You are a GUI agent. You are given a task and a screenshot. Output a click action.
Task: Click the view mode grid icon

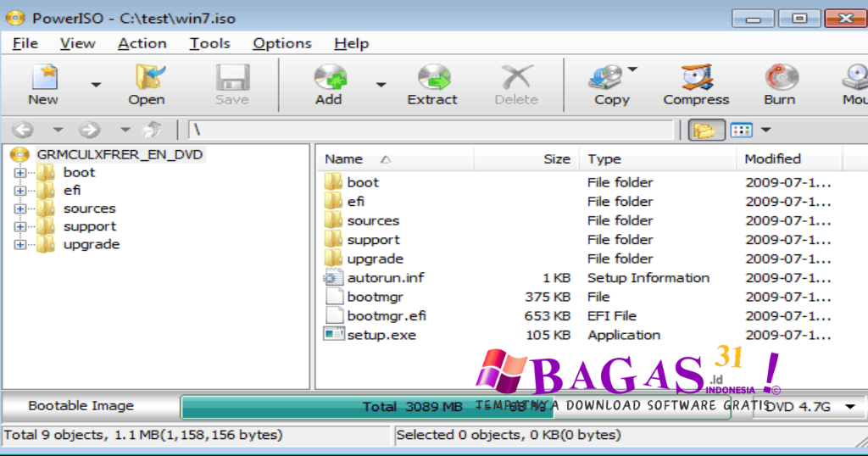tap(741, 131)
